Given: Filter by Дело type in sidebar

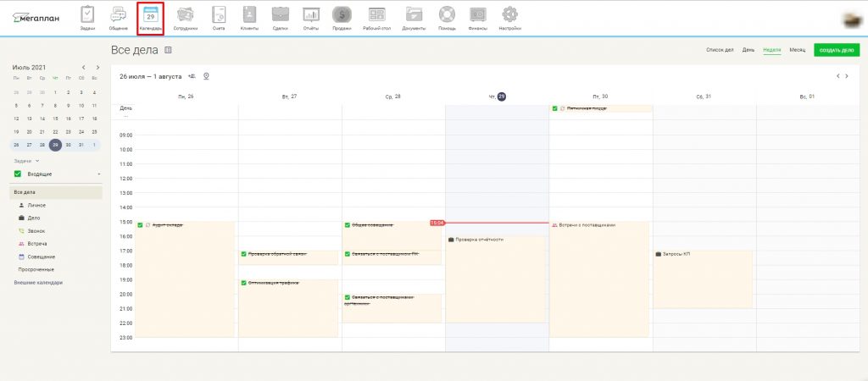Looking at the screenshot, I should (34, 218).
